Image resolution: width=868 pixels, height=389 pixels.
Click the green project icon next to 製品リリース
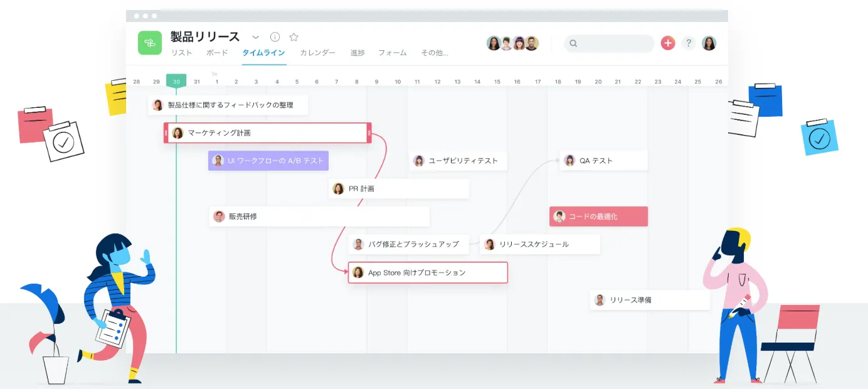tap(150, 43)
